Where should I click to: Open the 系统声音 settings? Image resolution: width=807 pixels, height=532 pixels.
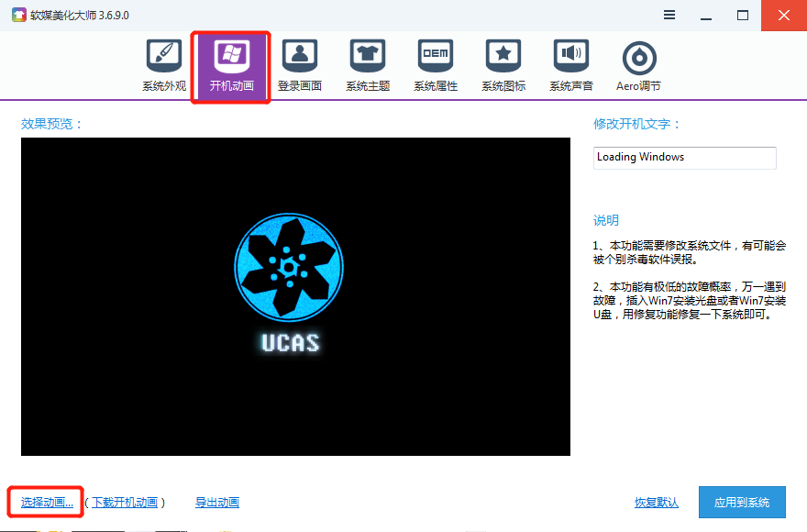click(571, 65)
